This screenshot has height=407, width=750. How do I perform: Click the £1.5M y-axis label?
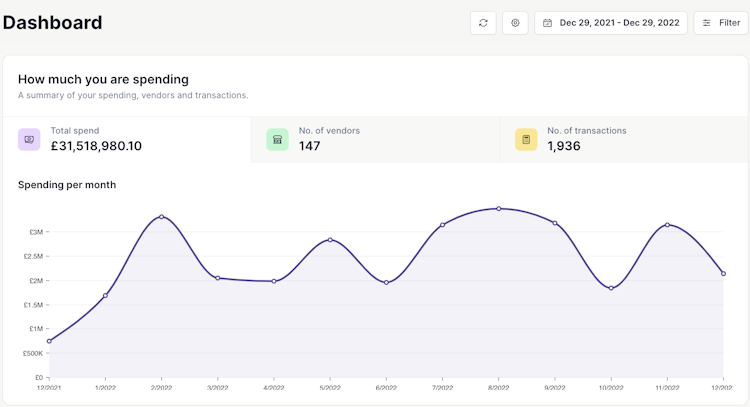[x=33, y=305]
